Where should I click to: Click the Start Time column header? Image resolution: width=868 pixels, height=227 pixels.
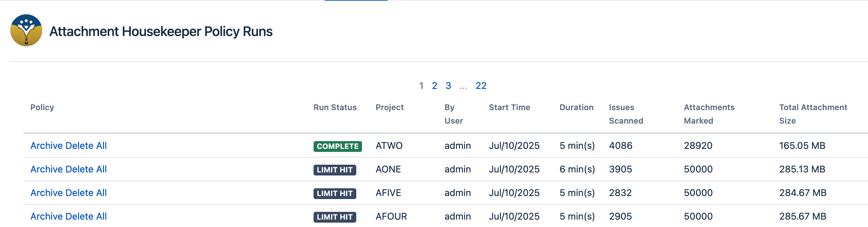click(509, 107)
